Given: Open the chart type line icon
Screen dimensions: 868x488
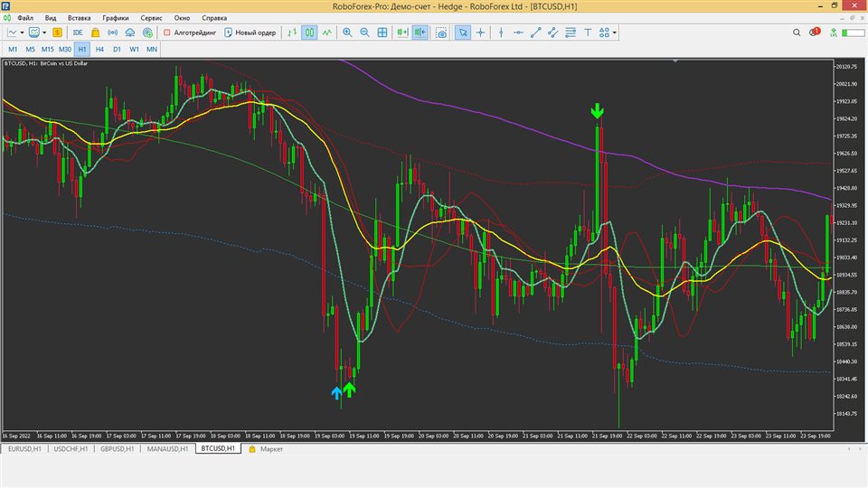Looking at the screenshot, I should [12, 33].
